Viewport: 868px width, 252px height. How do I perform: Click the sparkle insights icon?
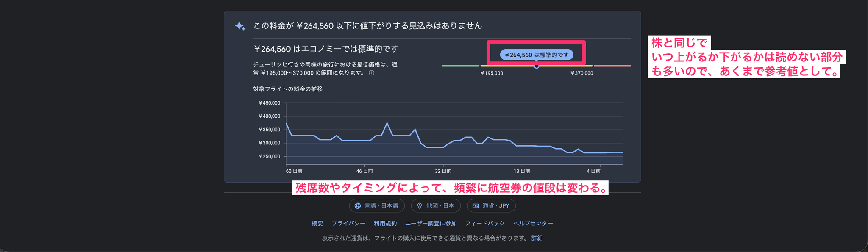point(240,26)
